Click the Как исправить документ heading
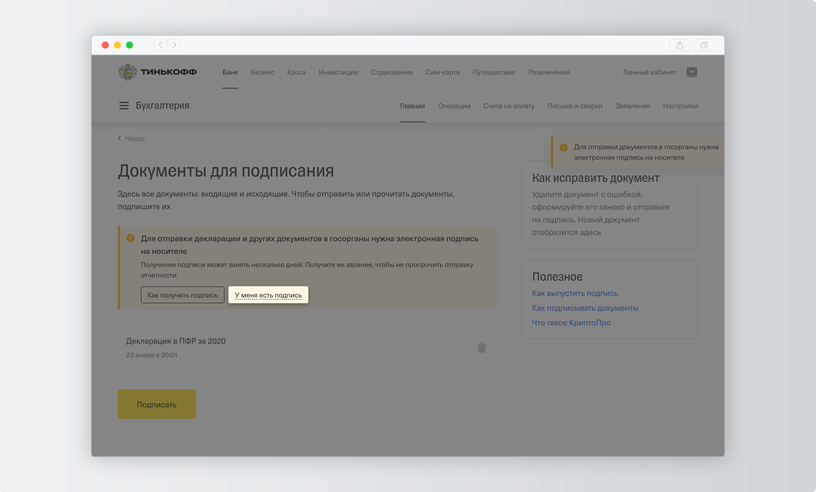The width and height of the screenshot is (816, 492). [595, 178]
